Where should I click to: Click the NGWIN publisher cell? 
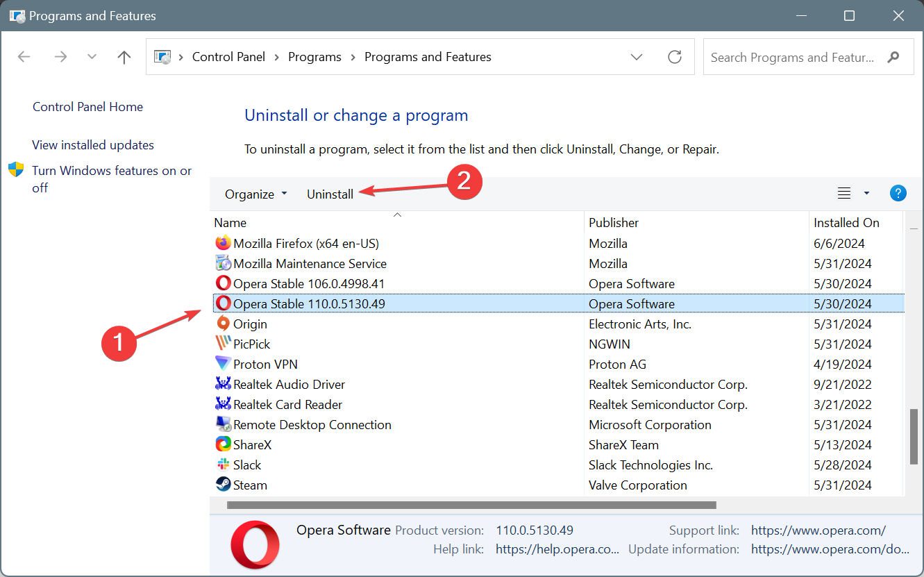[x=609, y=344]
